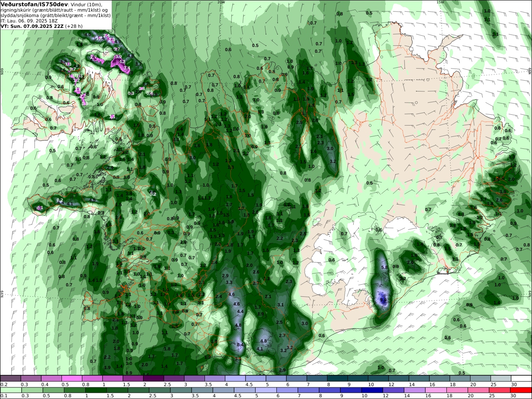Select darkest purple snow swatch between 2 and 2.5
Image resolution: width=532 pixels, height=399 pixels.
click(x=153, y=378)
